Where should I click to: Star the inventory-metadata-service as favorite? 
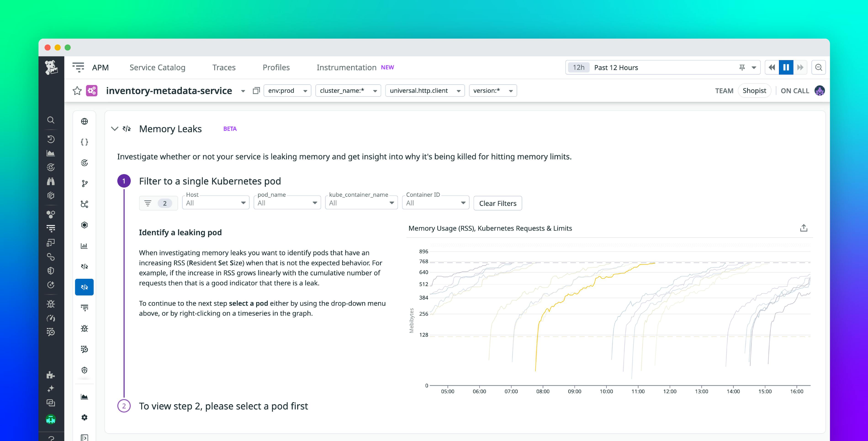(77, 90)
